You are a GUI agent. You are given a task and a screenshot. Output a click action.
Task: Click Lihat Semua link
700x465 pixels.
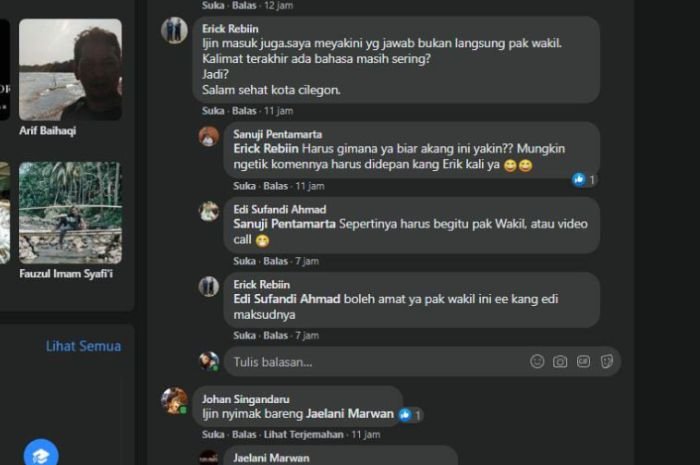click(83, 346)
